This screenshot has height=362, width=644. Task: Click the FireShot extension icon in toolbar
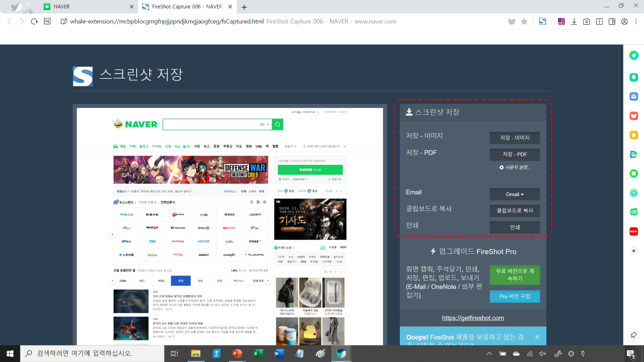point(543,22)
